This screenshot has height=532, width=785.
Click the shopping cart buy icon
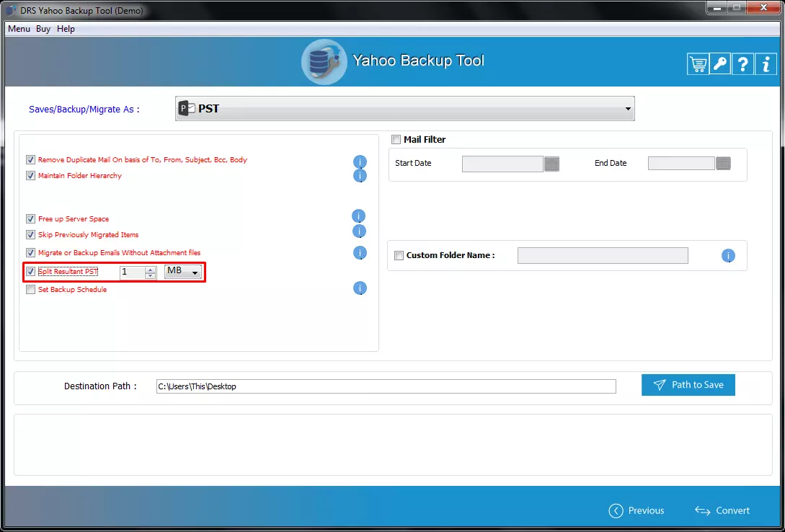(698, 64)
